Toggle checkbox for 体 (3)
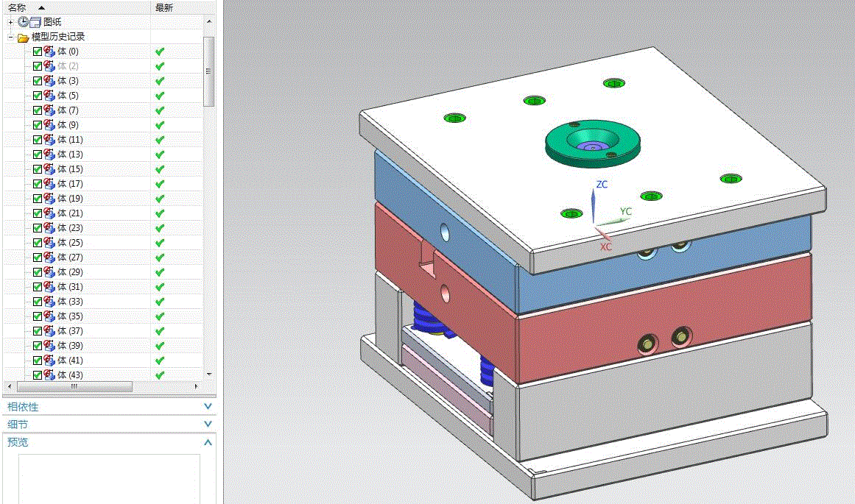 pos(38,81)
